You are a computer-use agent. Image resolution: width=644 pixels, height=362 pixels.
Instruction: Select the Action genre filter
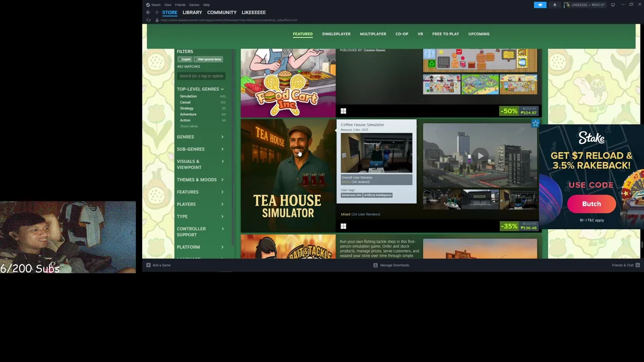[x=185, y=120]
